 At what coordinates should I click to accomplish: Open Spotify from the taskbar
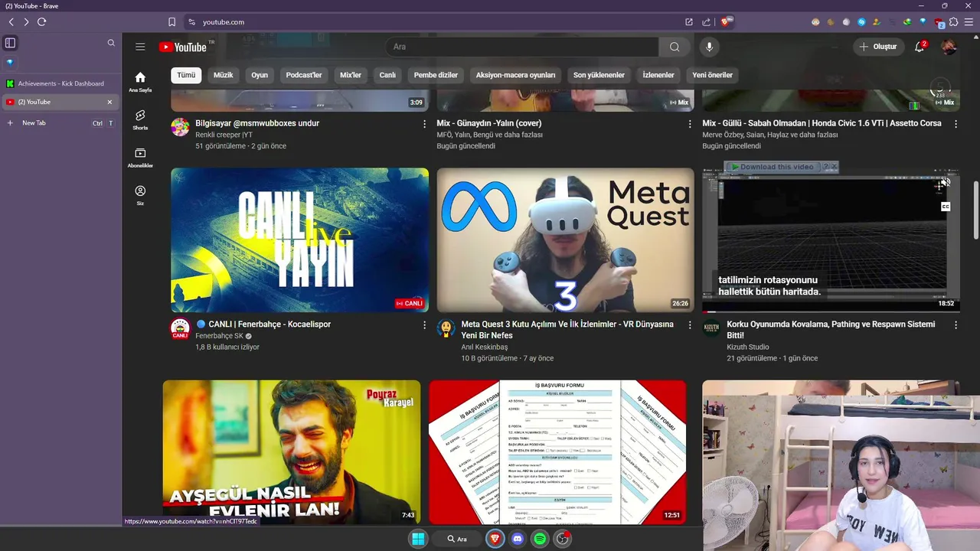click(x=540, y=539)
